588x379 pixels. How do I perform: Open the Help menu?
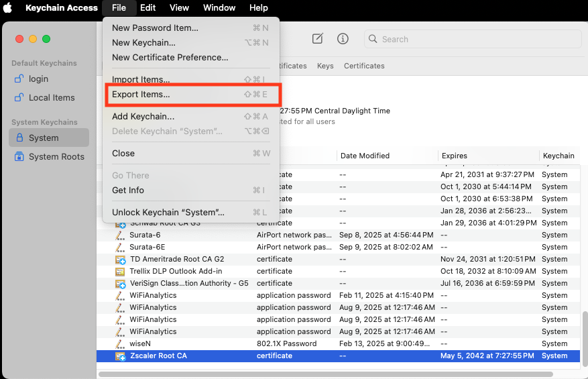(x=258, y=7)
